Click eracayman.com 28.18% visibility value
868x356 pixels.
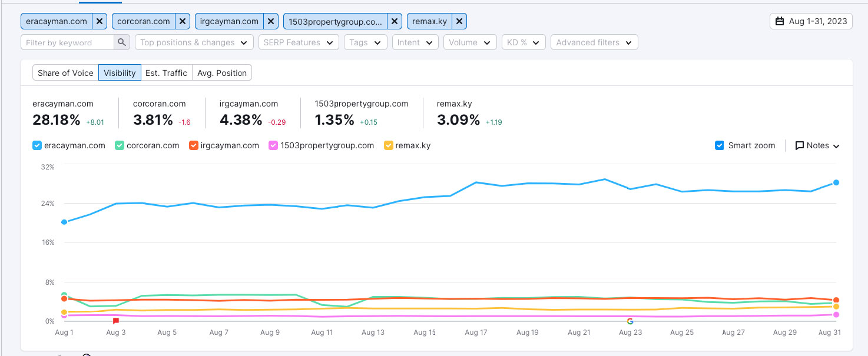click(57, 120)
